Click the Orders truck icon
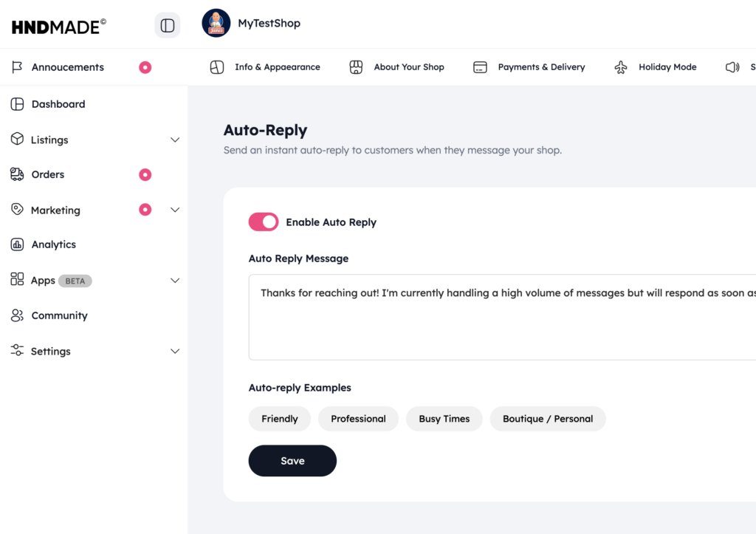 coord(17,174)
